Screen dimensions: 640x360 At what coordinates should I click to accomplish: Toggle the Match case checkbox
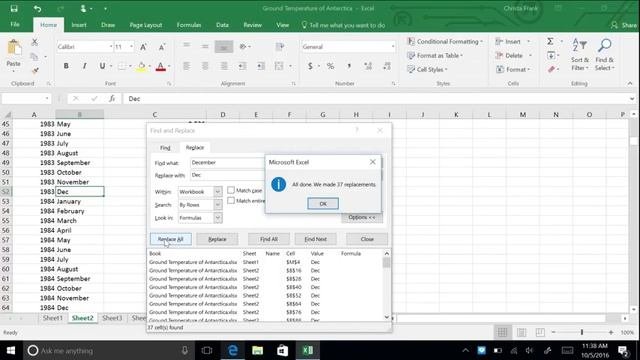(x=231, y=190)
